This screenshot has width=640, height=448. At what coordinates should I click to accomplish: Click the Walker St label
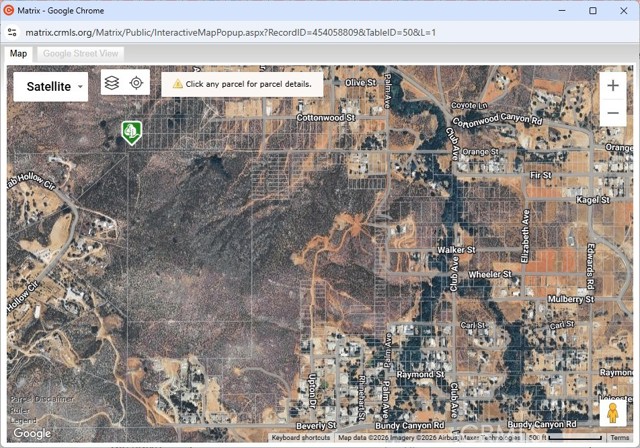click(456, 249)
